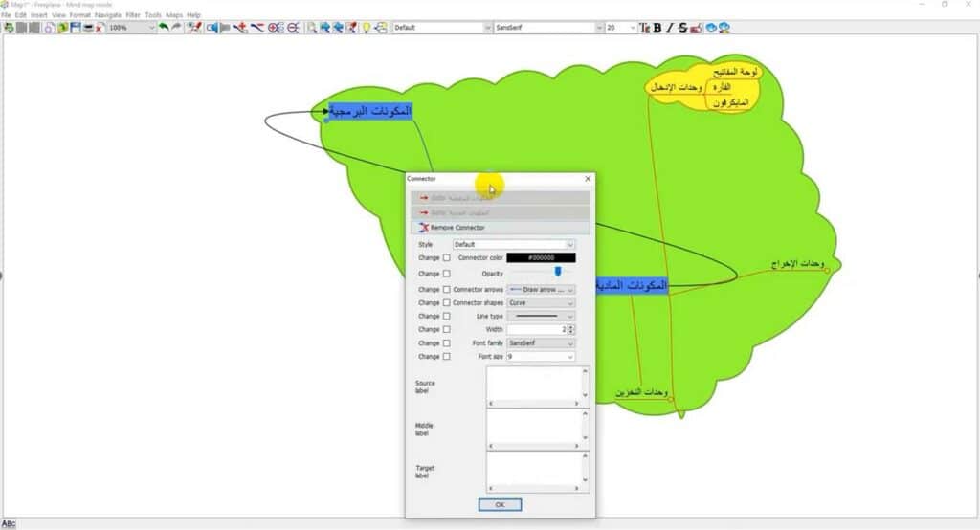
Task: Click the yellow node branch icon next to light bulb
Action: click(x=381, y=28)
